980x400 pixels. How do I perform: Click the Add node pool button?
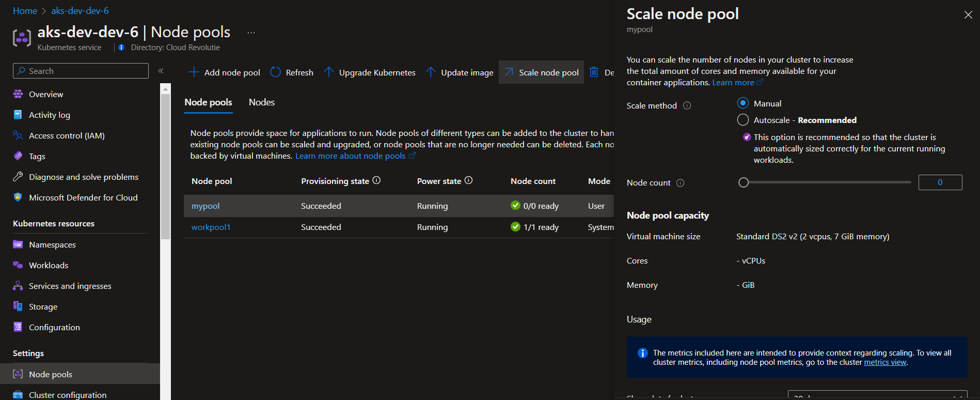pyautogui.click(x=225, y=72)
